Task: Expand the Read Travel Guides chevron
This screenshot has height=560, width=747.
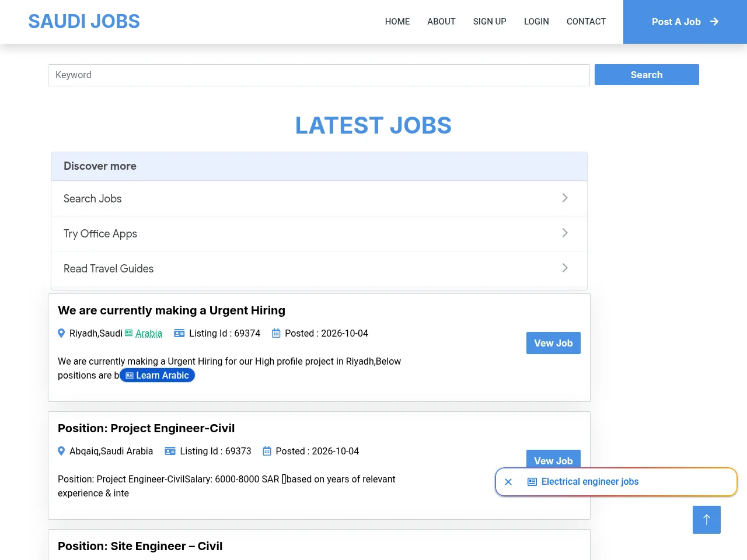Action: (x=565, y=268)
